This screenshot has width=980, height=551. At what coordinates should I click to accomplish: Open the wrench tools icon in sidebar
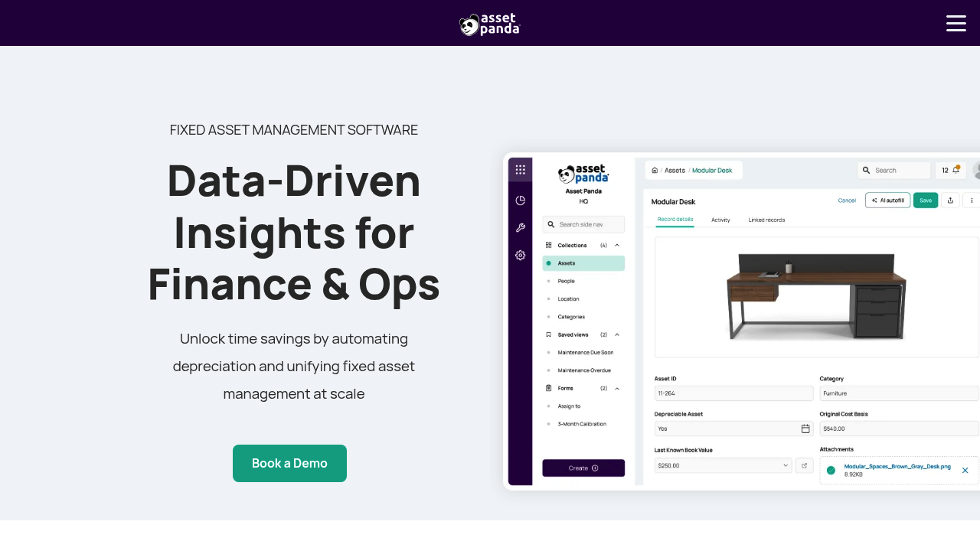(x=520, y=227)
